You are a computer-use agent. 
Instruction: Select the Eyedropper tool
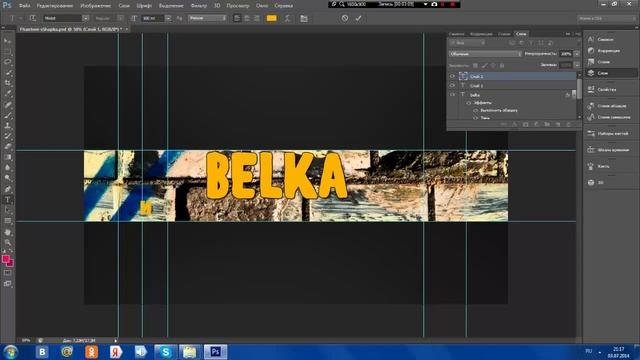tap(7, 94)
